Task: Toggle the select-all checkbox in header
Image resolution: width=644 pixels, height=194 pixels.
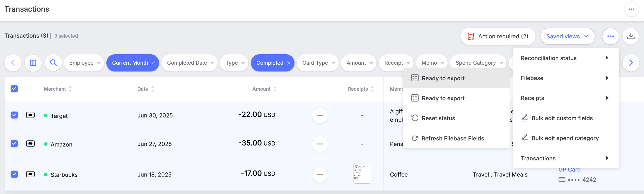Action: pos(14,89)
